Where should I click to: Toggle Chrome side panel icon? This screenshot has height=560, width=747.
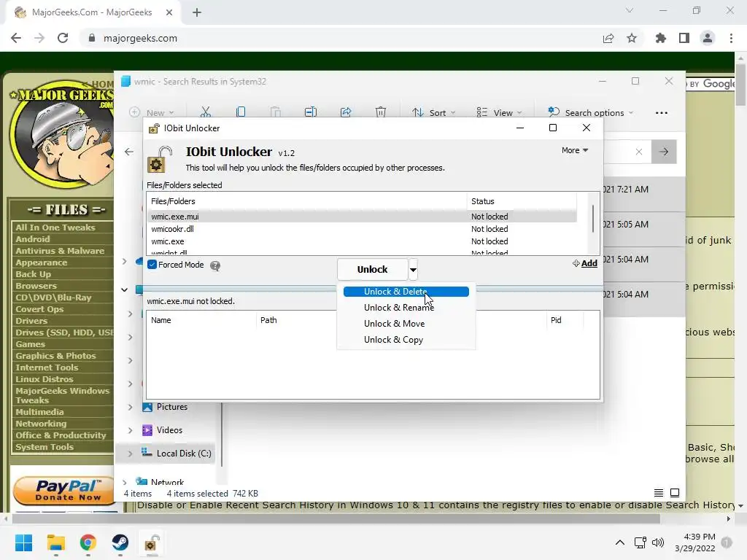coord(684,38)
